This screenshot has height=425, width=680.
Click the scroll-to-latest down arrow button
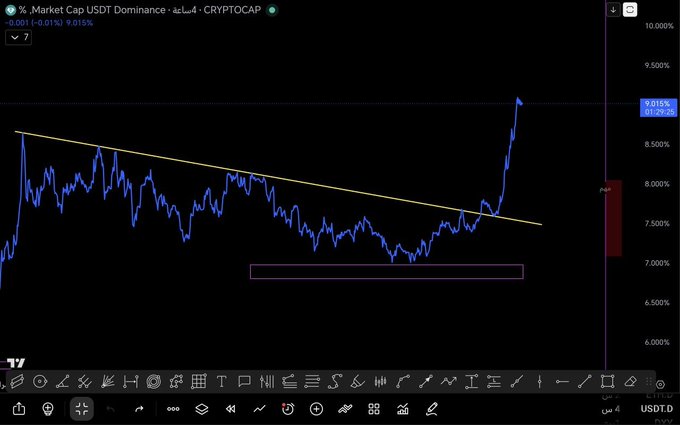[x=613, y=10]
